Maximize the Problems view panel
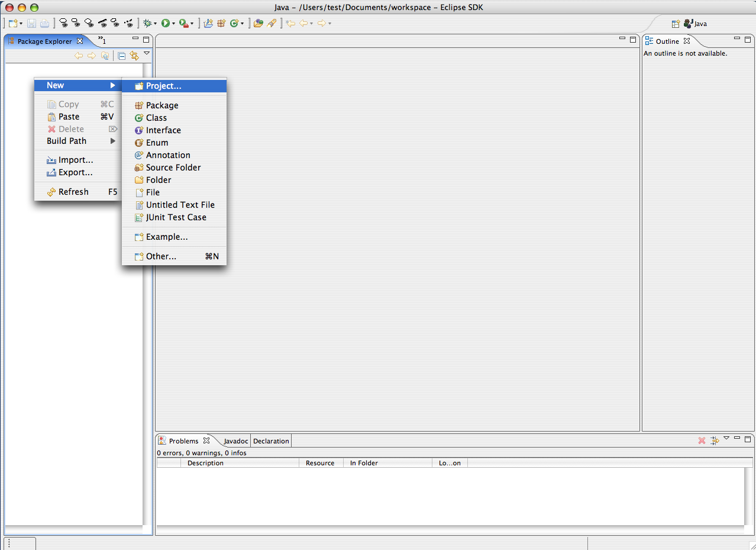This screenshot has width=756, height=550. pyautogui.click(x=748, y=439)
